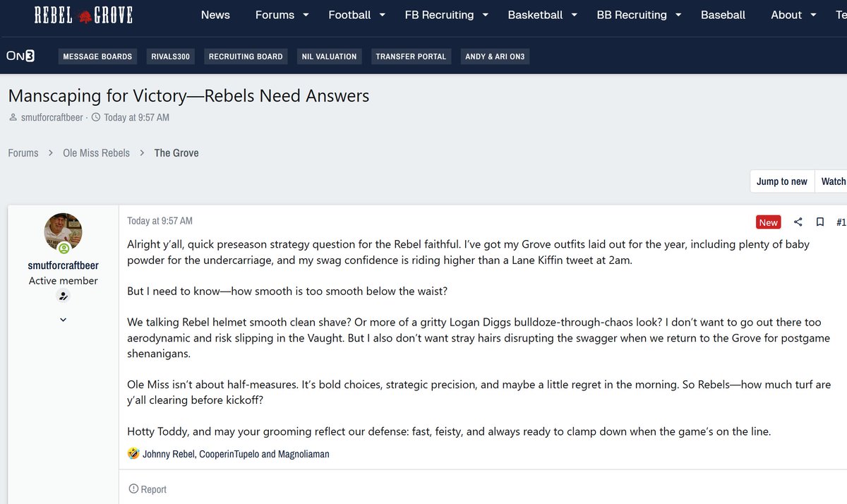Click the Rebel Grove logo

pyautogui.click(x=83, y=15)
